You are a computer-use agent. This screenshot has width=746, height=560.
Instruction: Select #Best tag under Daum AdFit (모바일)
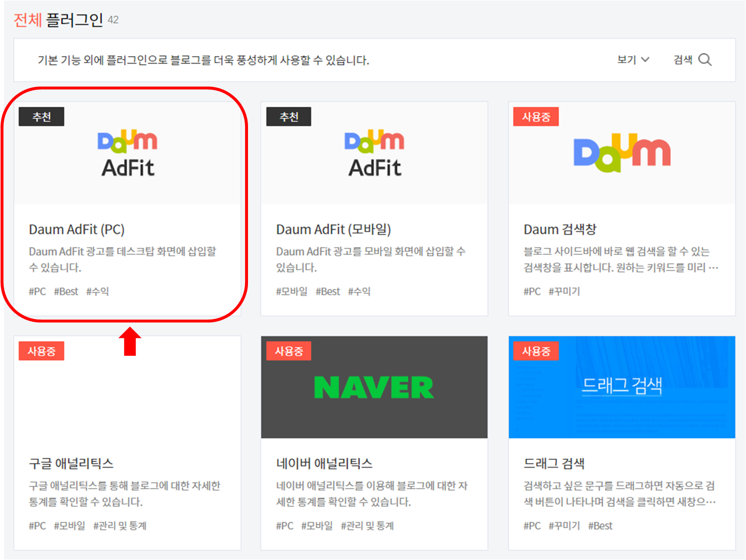[328, 292]
